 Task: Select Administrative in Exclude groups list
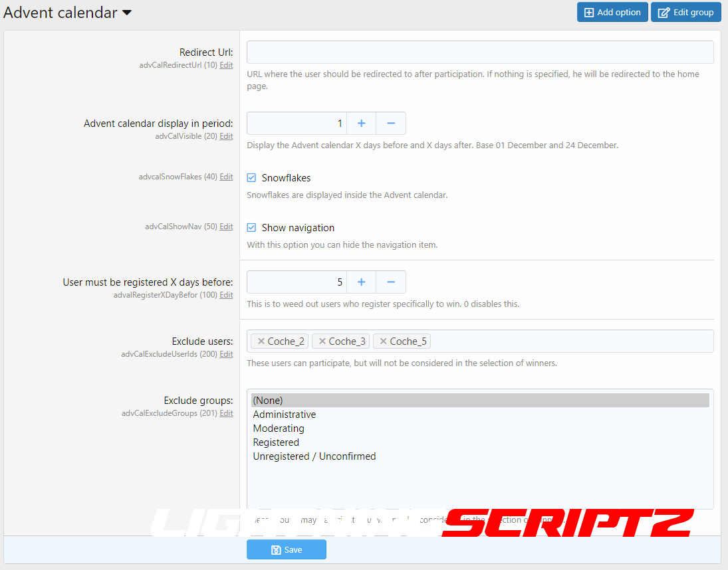285,415
